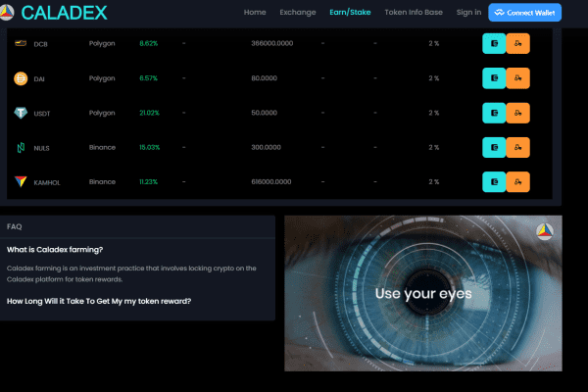Open the cyan wallet button for NULS
This screenshot has width=588, height=392.
[494, 147]
